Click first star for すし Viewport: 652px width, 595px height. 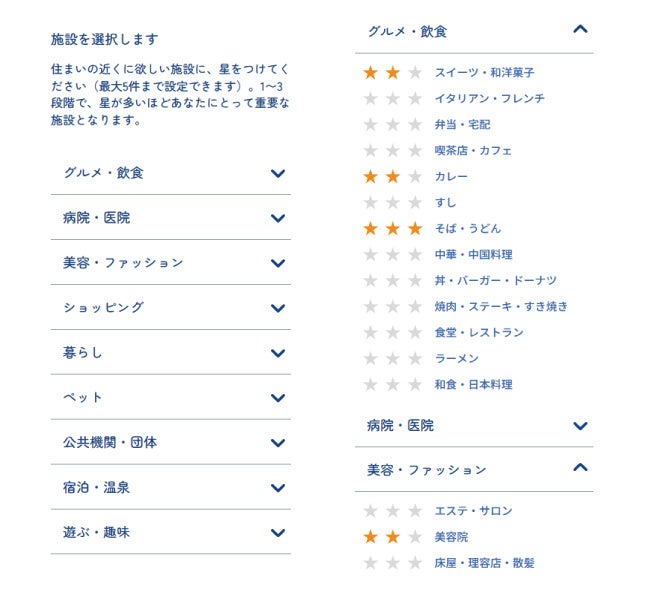371,203
